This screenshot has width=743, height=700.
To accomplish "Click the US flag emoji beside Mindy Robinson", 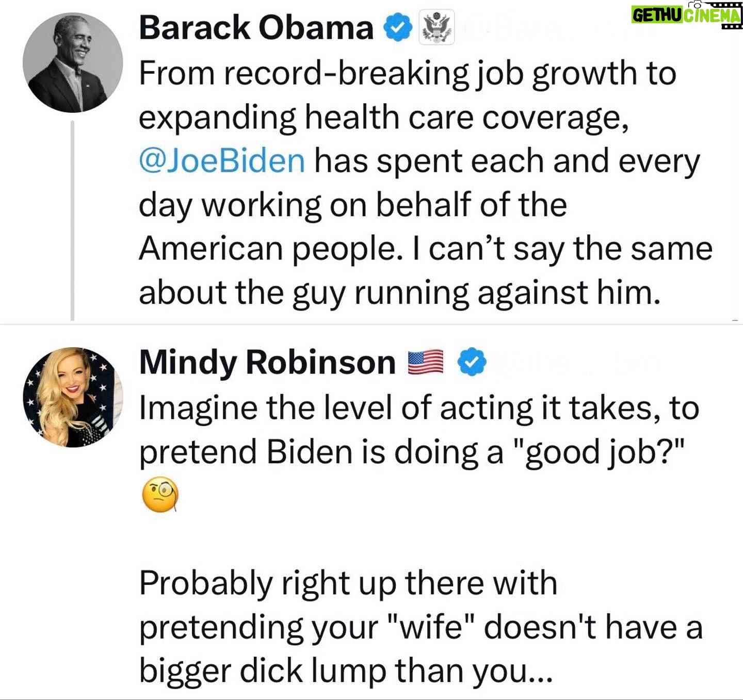I will (x=426, y=362).
